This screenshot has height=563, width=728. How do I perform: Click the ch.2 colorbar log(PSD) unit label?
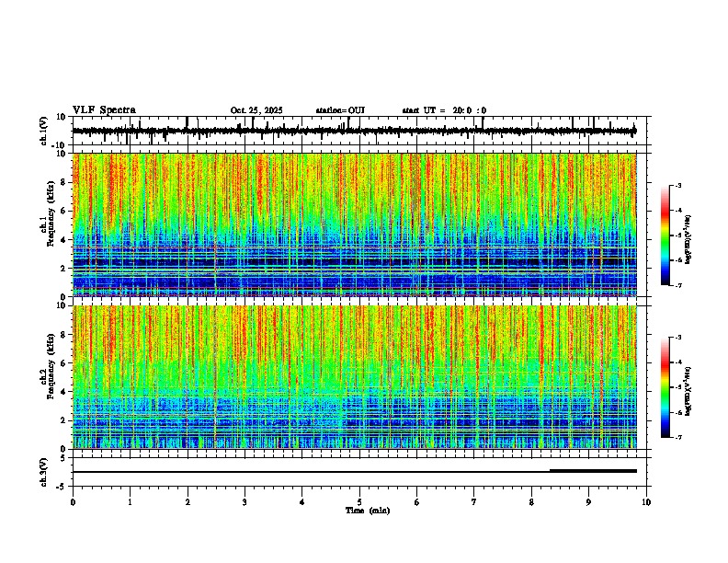[688, 389]
